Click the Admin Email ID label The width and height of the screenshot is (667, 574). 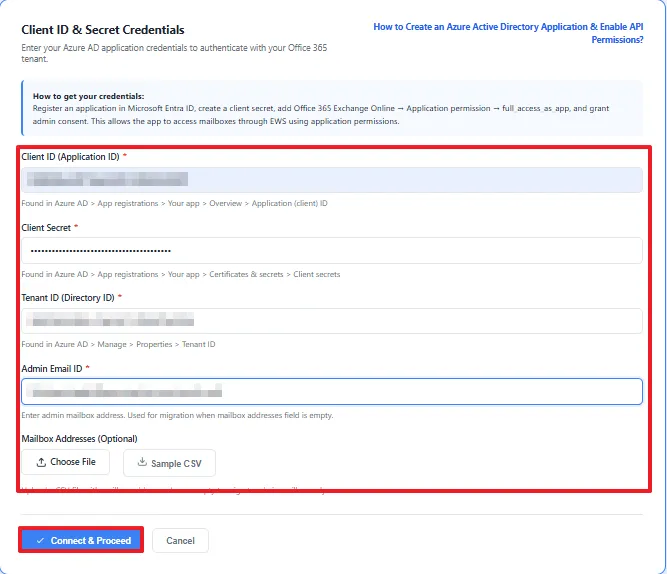click(52, 368)
